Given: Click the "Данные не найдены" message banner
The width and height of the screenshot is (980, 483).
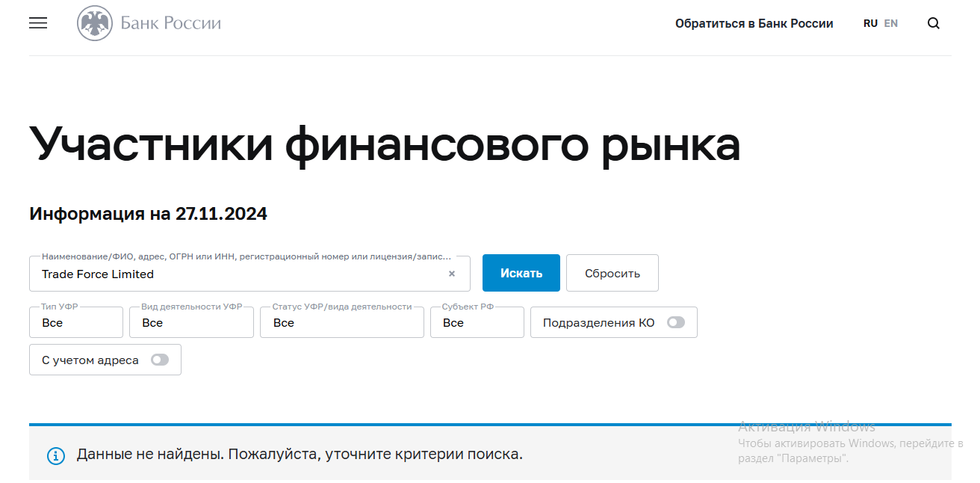Looking at the screenshot, I should pos(299,455).
